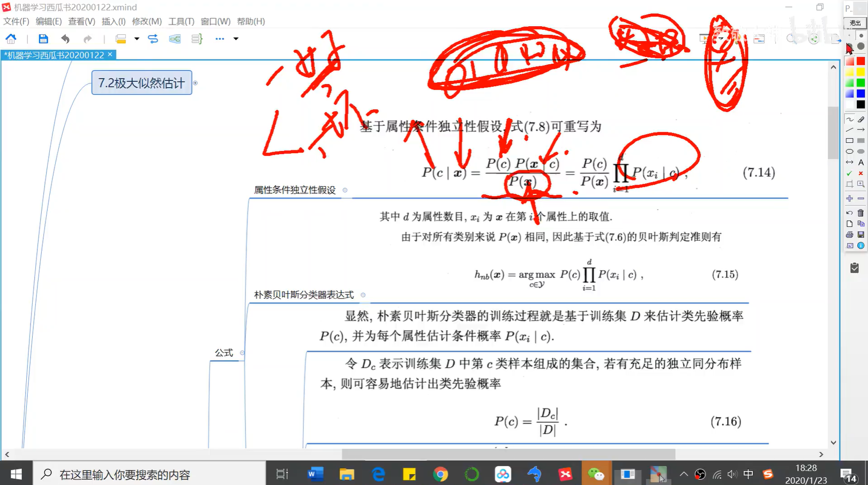Open Word from the Windows taskbar
This screenshot has height=485, width=868.
pyautogui.click(x=316, y=474)
